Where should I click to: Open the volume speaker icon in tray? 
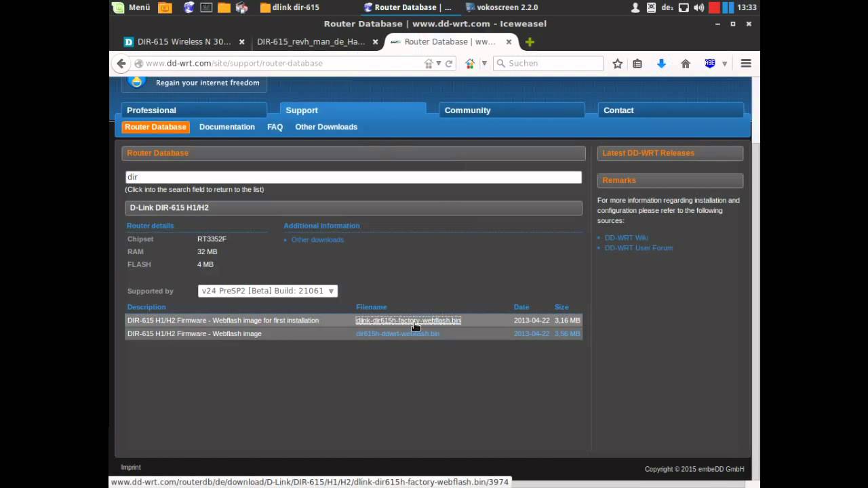(699, 7)
